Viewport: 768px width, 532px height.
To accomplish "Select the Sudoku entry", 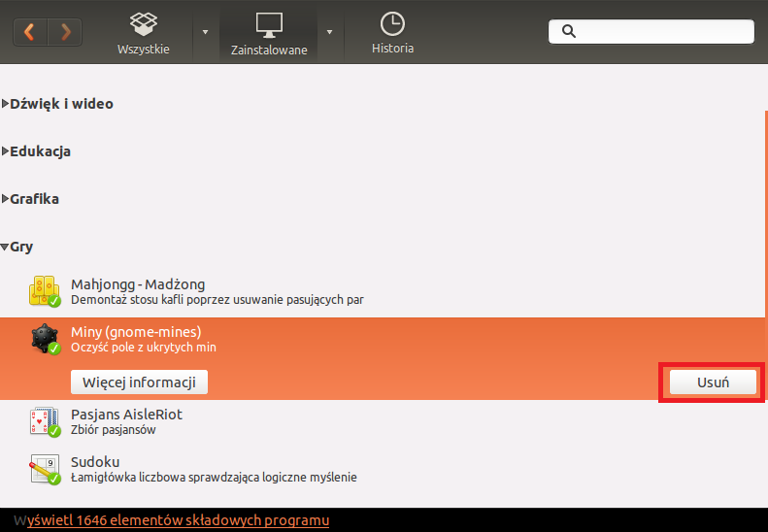I will pyautogui.click(x=382, y=469).
